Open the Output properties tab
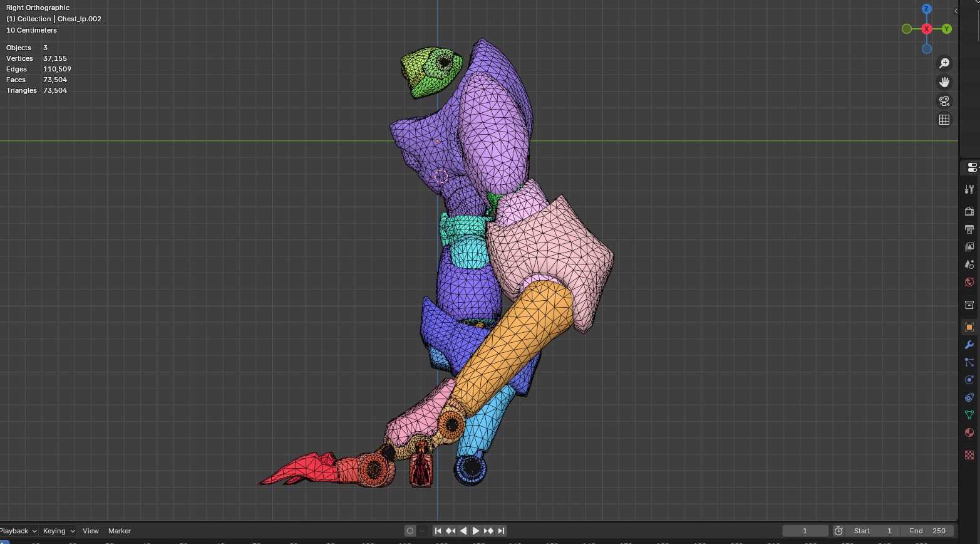 click(x=969, y=229)
